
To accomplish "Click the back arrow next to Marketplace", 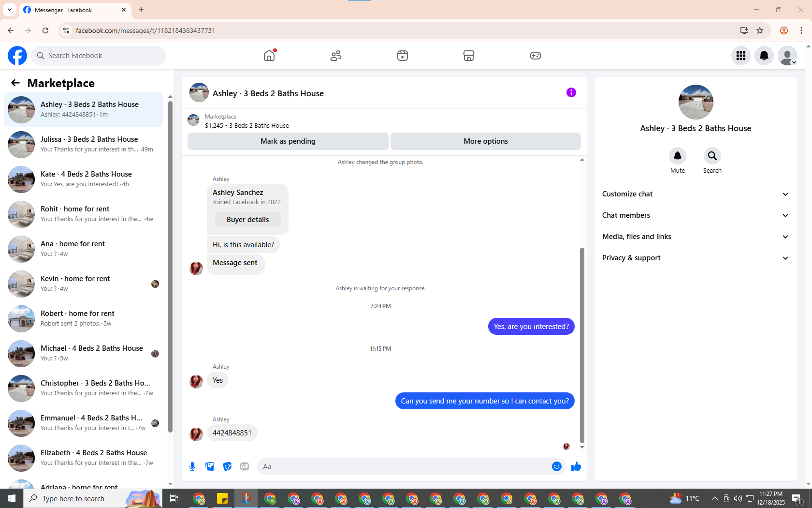I will pos(15,83).
